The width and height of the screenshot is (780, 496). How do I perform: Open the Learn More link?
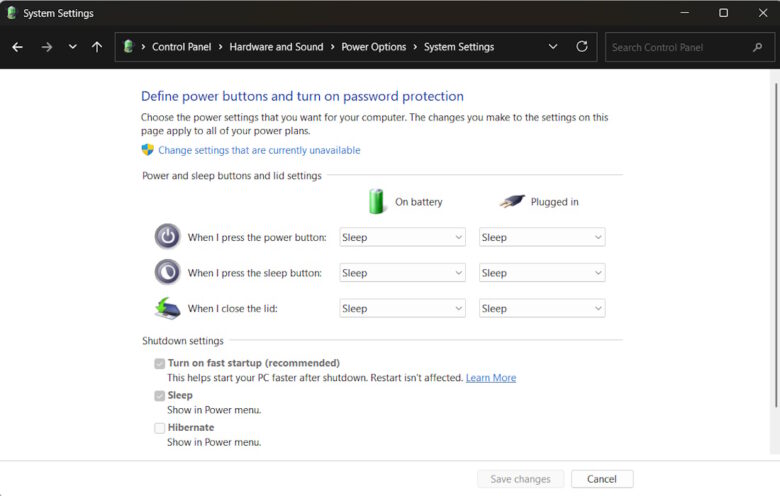tap(491, 378)
